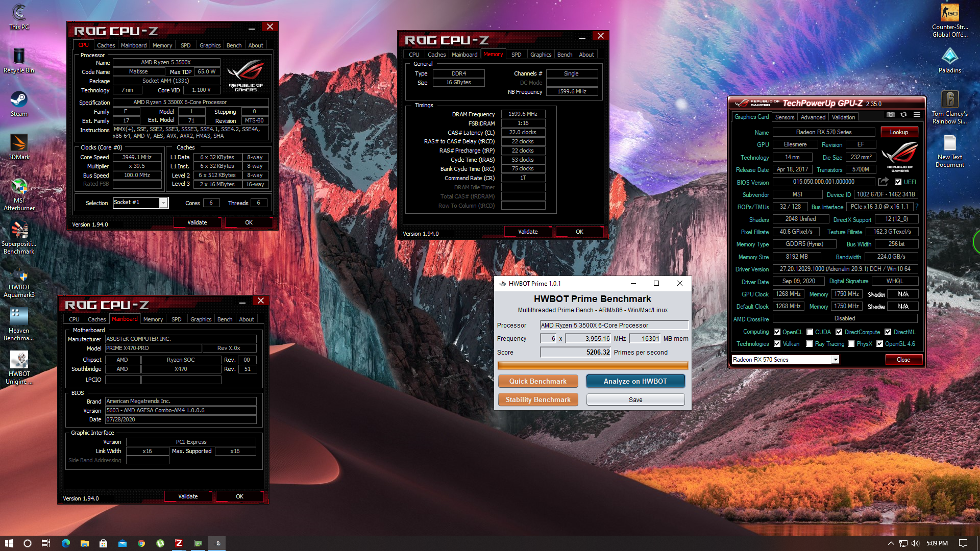Open the Validation tab in GPU-Z
The height and width of the screenshot is (551, 980).
(843, 117)
